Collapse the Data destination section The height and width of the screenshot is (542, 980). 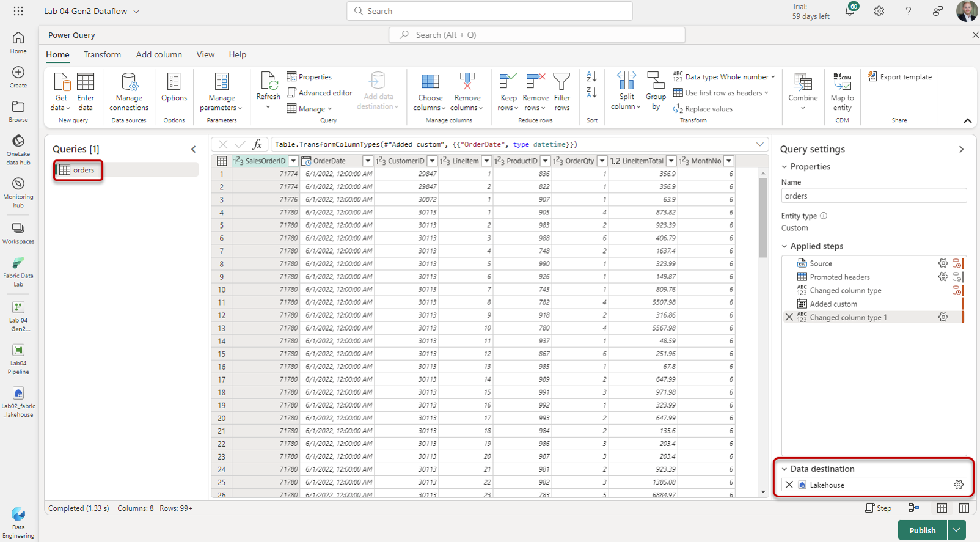(784, 469)
